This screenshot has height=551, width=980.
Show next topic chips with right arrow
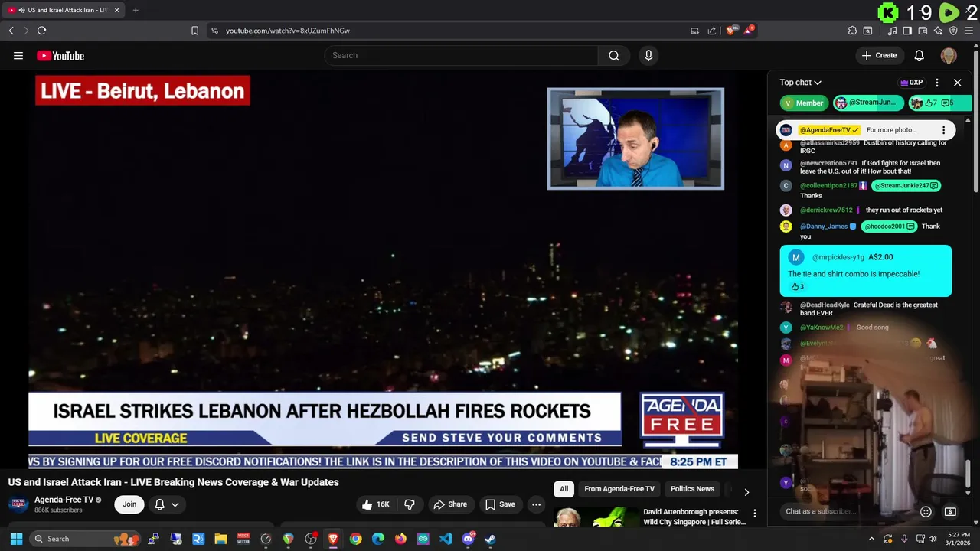(x=746, y=492)
